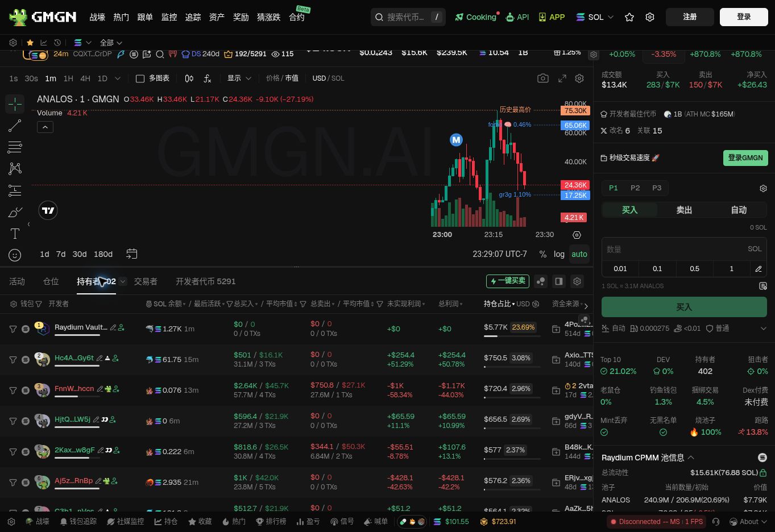Viewport: 775px width, 532px height.
Task: Select the chart pattern tool
Action: pyautogui.click(x=15, y=168)
